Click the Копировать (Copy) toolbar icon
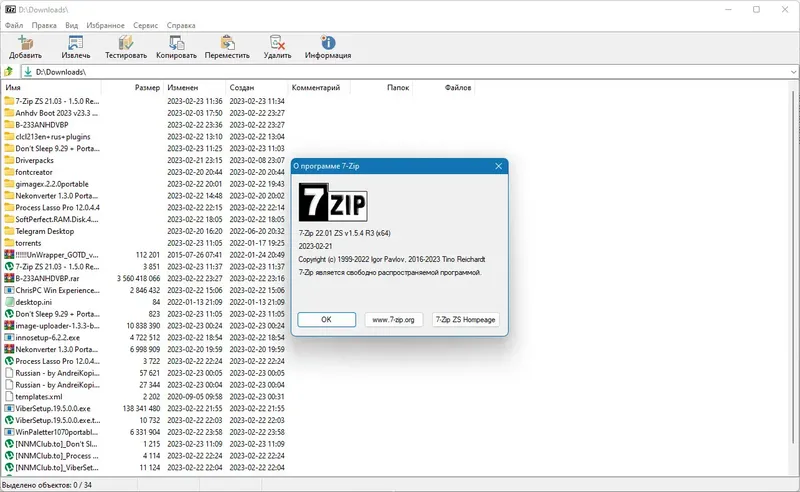Screen dimensions: 800x492 [177, 42]
